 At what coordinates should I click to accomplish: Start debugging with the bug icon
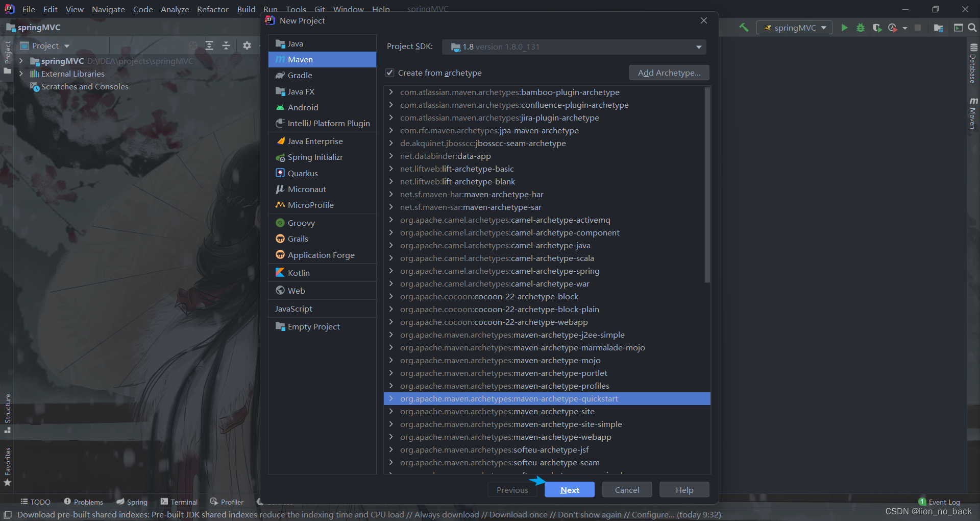tap(861, 28)
